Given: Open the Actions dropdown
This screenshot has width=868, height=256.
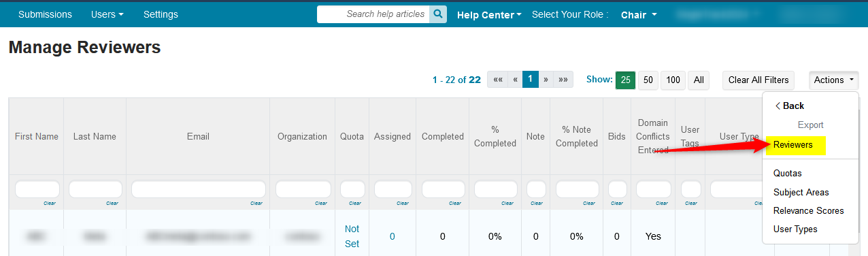Looking at the screenshot, I should [834, 80].
